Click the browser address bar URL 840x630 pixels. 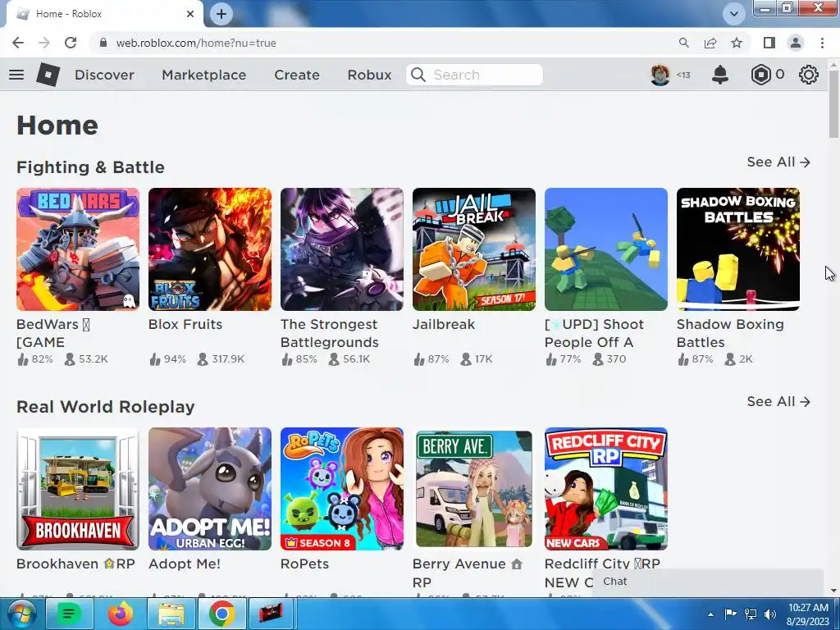(x=196, y=43)
